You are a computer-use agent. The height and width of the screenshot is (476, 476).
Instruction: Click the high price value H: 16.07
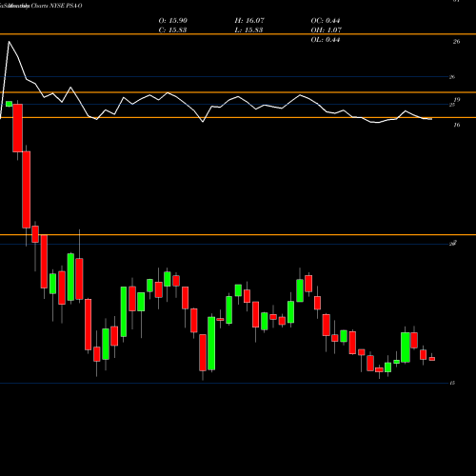click(249, 21)
